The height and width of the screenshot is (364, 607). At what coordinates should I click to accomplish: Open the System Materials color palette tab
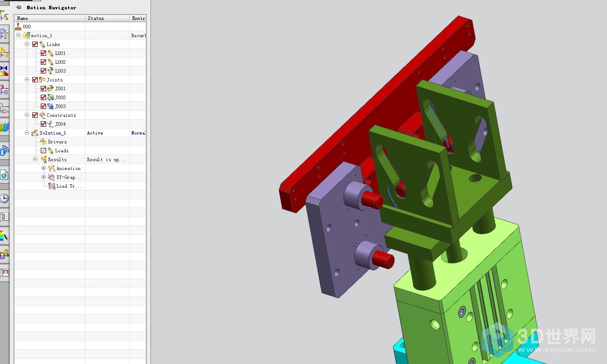pos(4,236)
